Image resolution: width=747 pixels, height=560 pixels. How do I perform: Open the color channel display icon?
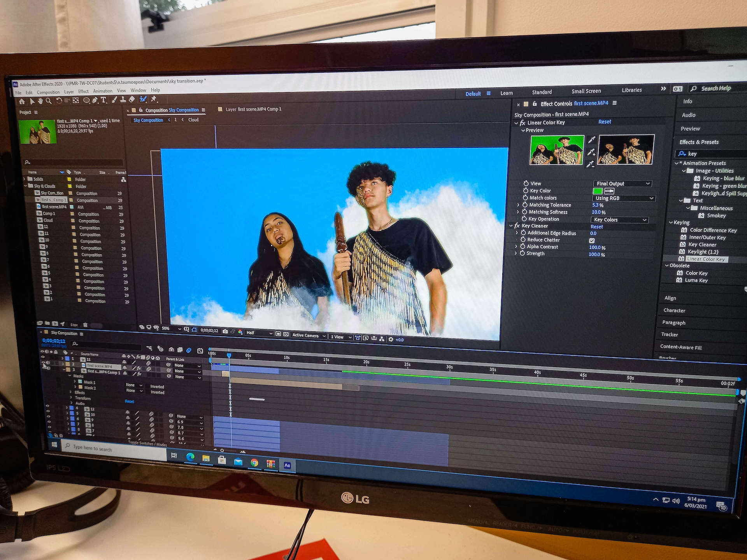pyautogui.click(x=240, y=332)
